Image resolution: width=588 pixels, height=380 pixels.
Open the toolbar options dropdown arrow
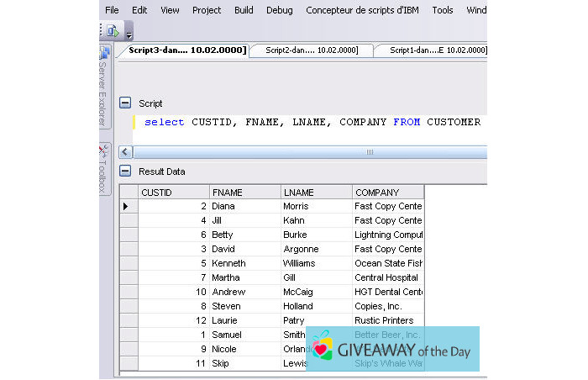pyautogui.click(x=129, y=34)
